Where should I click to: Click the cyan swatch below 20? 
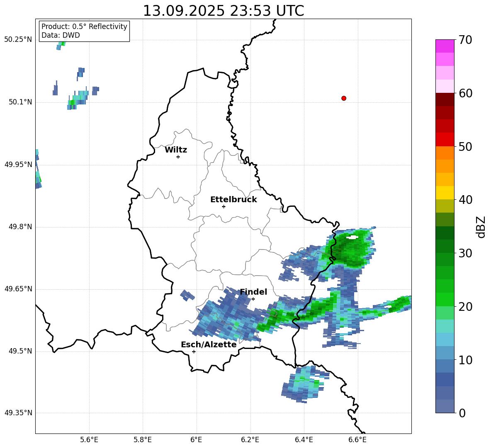pos(445,326)
